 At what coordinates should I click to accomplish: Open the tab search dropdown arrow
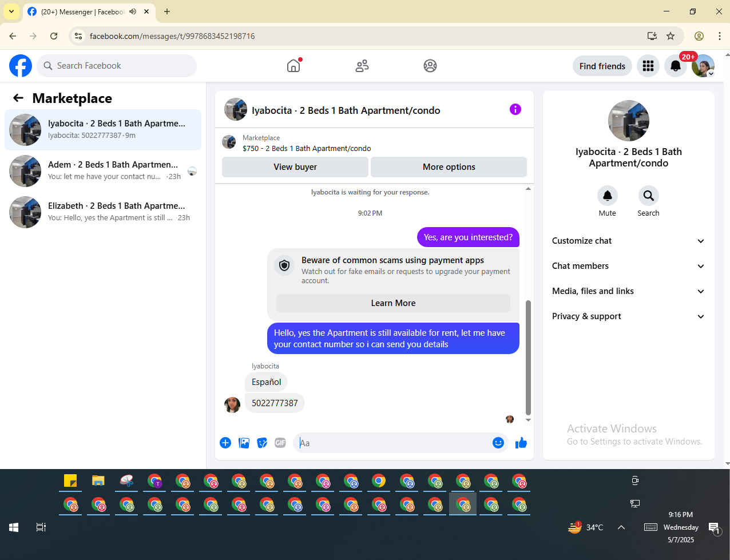[x=11, y=11]
